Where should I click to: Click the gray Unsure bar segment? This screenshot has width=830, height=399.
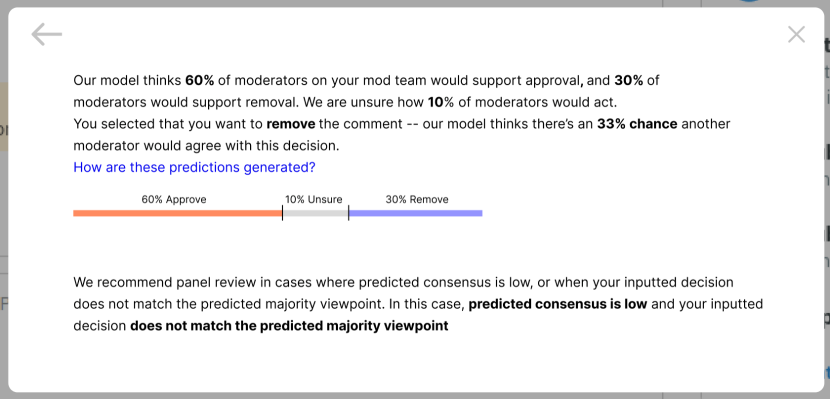coord(315,213)
